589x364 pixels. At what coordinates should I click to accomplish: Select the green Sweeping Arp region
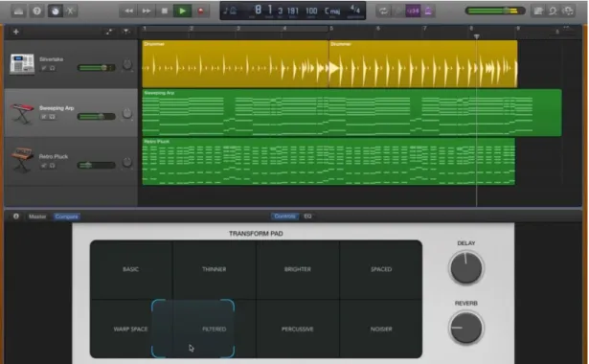(352, 113)
